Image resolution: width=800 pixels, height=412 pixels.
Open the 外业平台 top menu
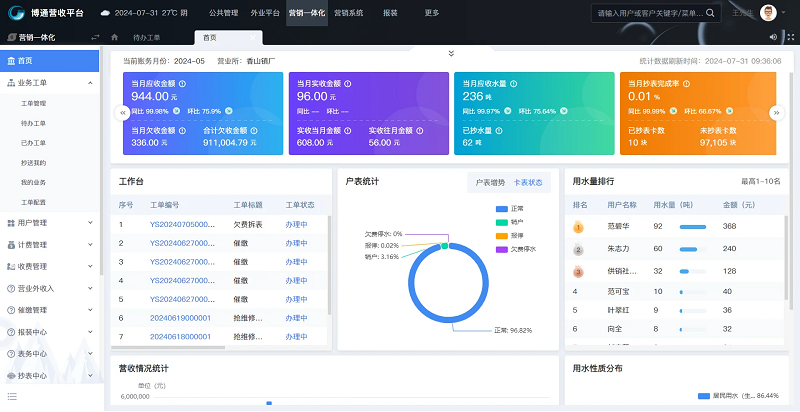coord(265,13)
